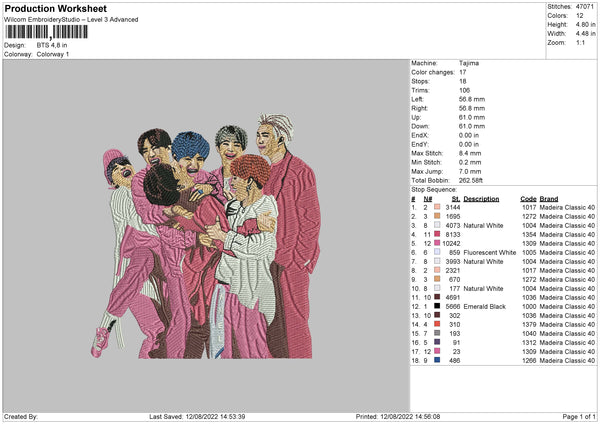Select the Trims value 106
The height and width of the screenshot is (424, 600).
[464, 90]
